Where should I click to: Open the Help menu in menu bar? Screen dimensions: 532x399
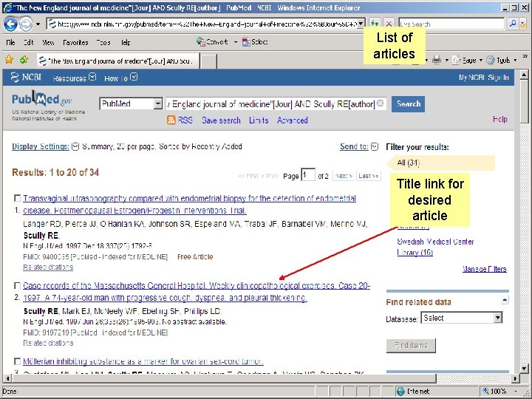click(126, 42)
